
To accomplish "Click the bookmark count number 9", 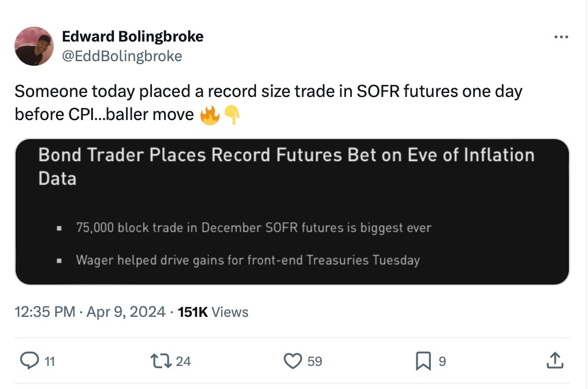I will coord(442,361).
